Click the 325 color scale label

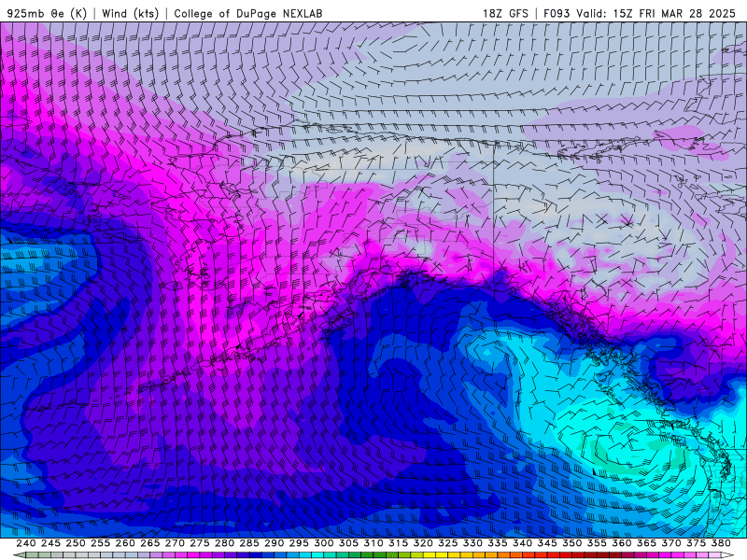(447, 543)
